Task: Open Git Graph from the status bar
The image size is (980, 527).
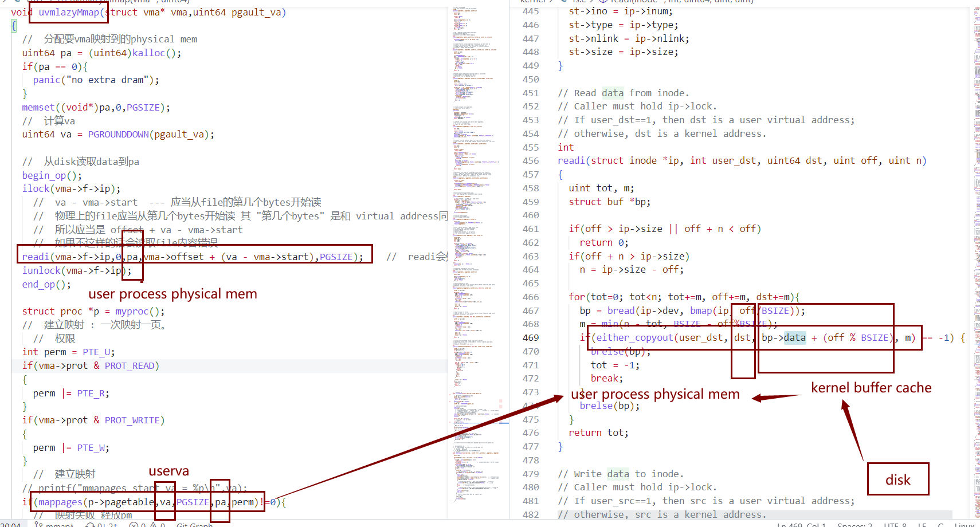Action: click(x=194, y=524)
